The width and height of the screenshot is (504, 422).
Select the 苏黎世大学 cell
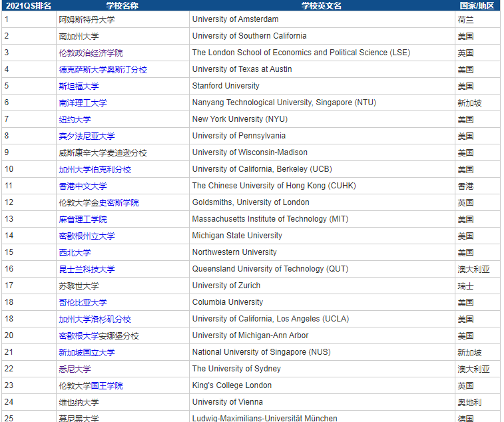[x=123, y=286]
